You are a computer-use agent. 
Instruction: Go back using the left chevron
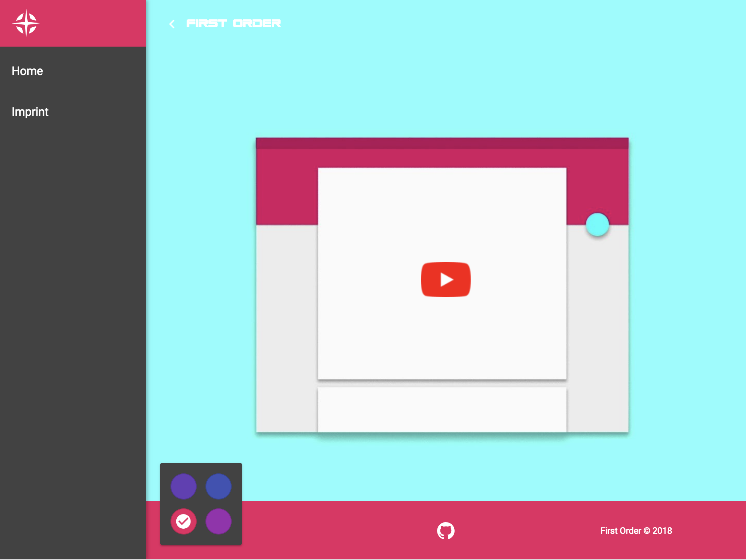pos(172,24)
